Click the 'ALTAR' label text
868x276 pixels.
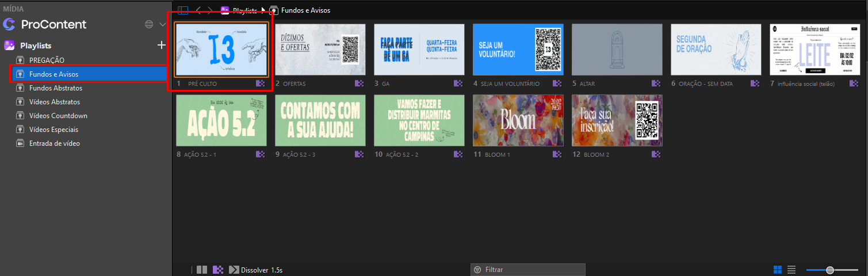pos(587,84)
